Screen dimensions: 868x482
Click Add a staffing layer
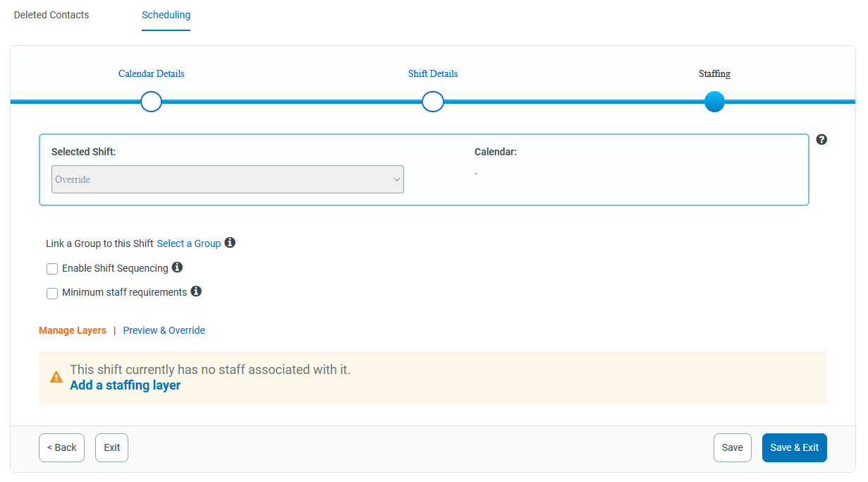coord(125,385)
